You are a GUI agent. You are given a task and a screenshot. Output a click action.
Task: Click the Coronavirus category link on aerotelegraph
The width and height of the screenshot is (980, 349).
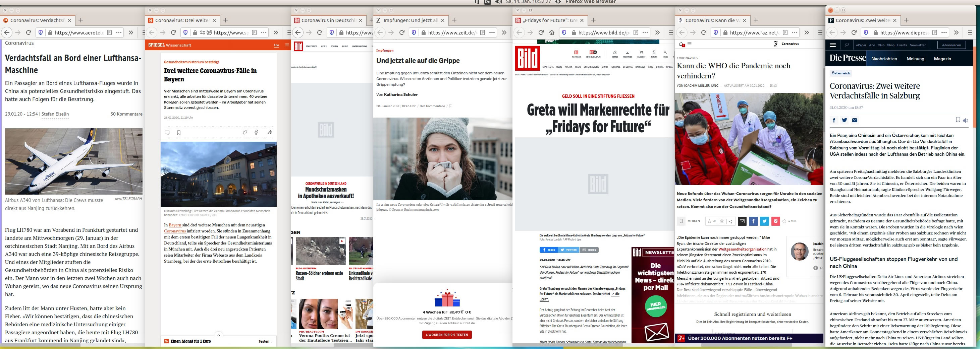click(x=19, y=43)
